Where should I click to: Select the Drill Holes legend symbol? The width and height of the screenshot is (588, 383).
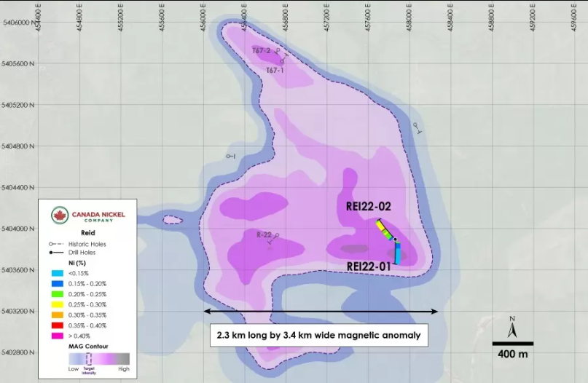pos(54,252)
